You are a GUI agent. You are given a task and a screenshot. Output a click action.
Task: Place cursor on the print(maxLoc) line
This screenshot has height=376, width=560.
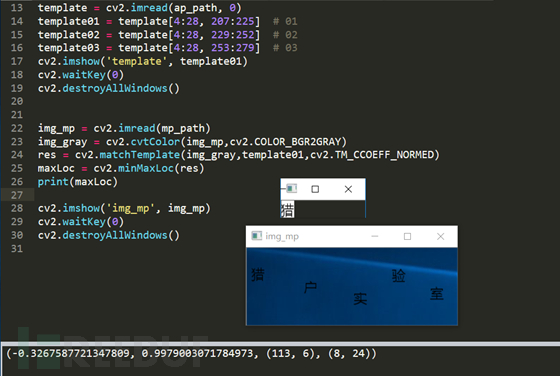click(78, 182)
